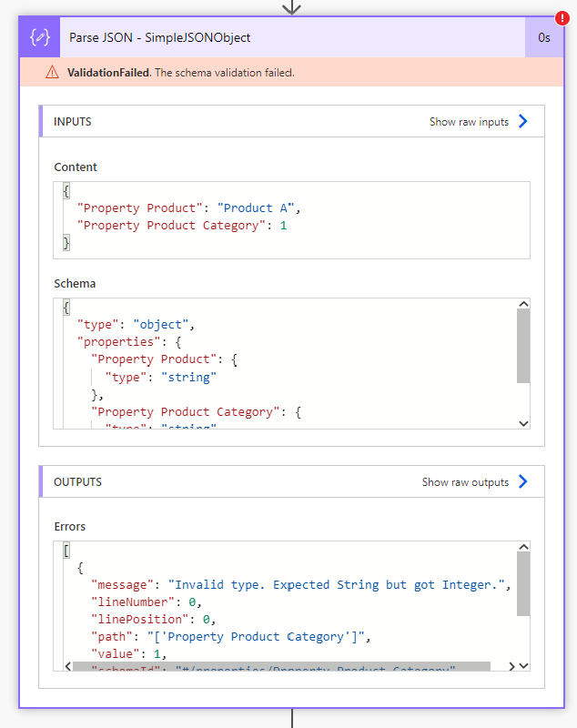Expand the raw outputs chevron

coord(523,481)
